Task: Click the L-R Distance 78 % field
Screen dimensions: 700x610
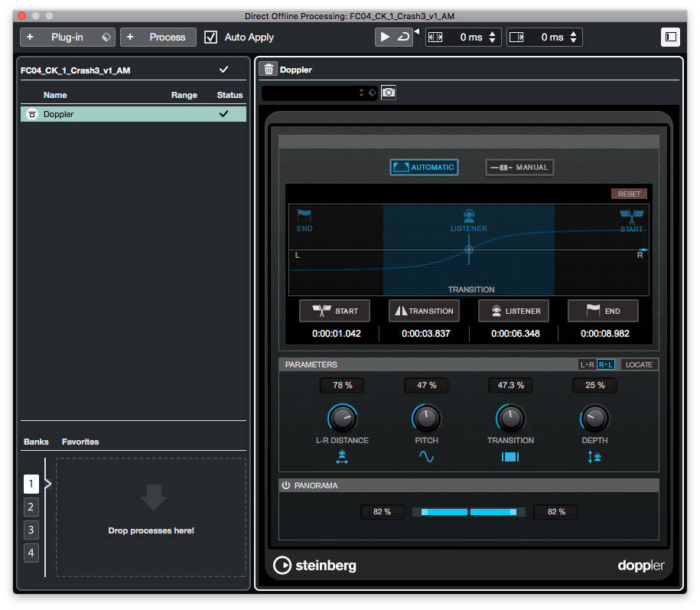Action: coord(343,385)
